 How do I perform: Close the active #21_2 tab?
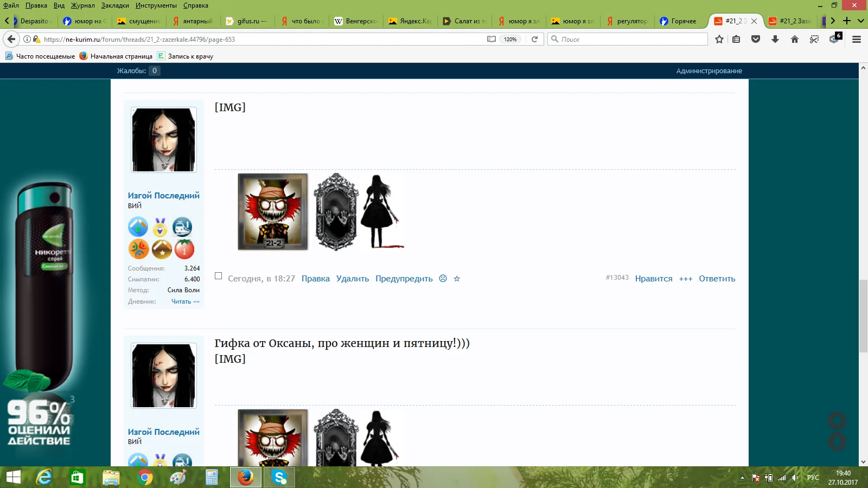pyautogui.click(x=754, y=21)
